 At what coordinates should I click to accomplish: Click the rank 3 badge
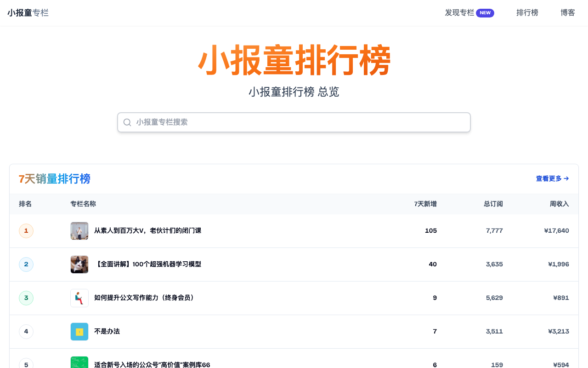[x=26, y=298]
